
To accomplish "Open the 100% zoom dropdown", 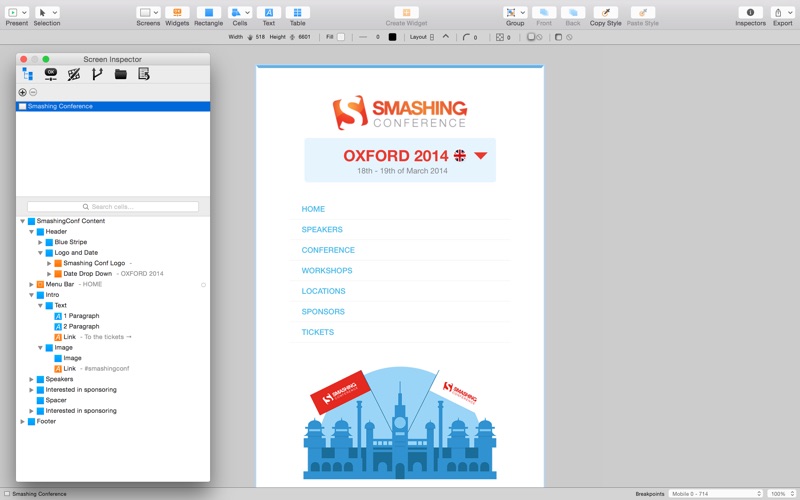I will click(781, 494).
